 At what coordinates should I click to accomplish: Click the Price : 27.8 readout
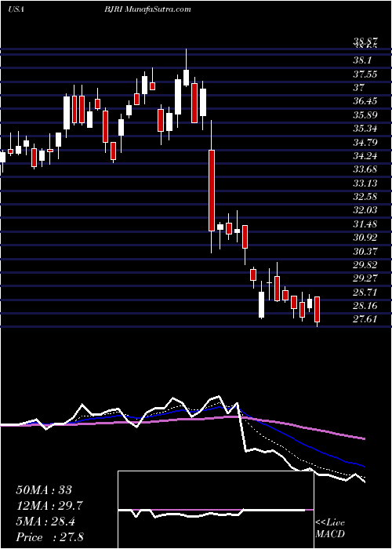(49, 537)
